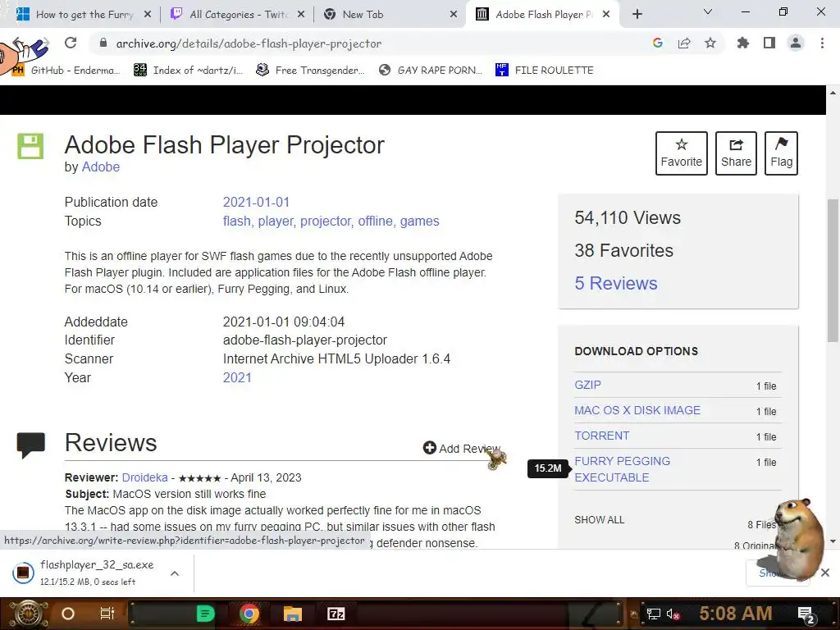This screenshot has height=630, width=840.
Task: Open publication date 2021-01-01 link
Action: [x=256, y=202]
